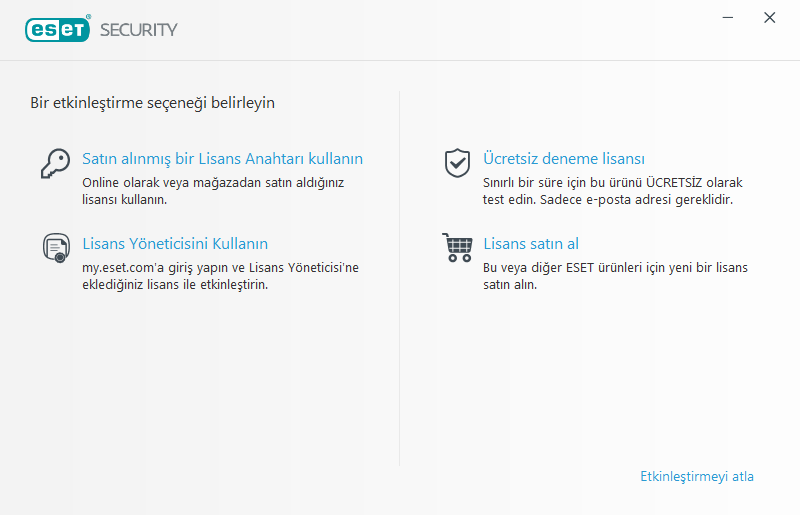Open 'Satın alınmış bir Lisans Anahtarı kullanın'
The height and width of the screenshot is (515, 800).
pyautogui.click(x=222, y=159)
